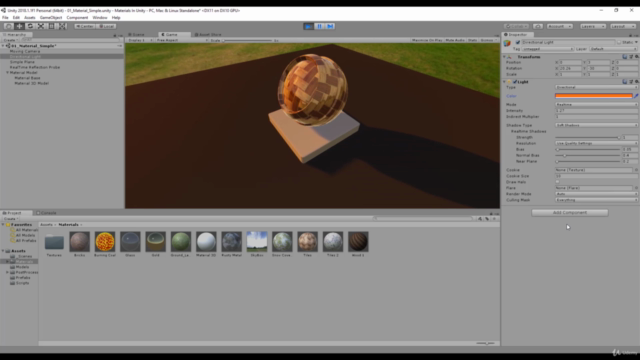Select the Rect transform tool
Image resolution: width=640 pixels, height=360 pixels.
[x=51, y=26]
